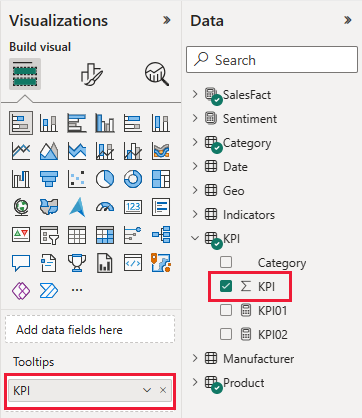Uncheck the KPI sum field checkbox
The width and height of the screenshot is (362, 418).
(226, 286)
